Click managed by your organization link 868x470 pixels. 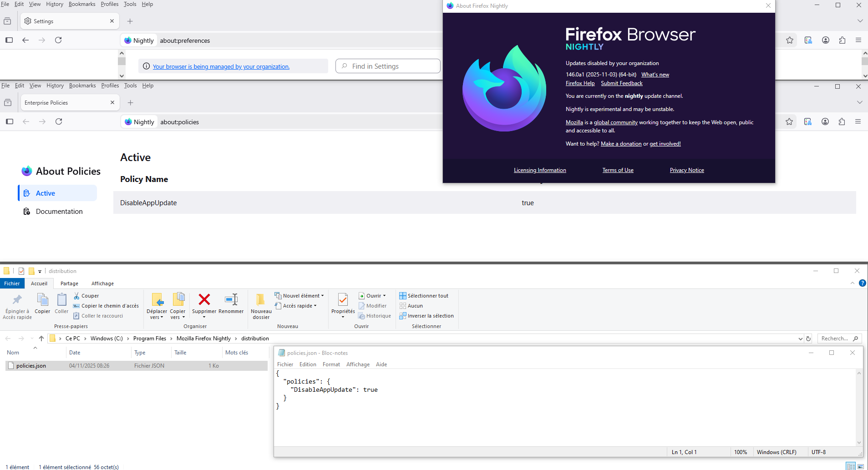point(221,66)
